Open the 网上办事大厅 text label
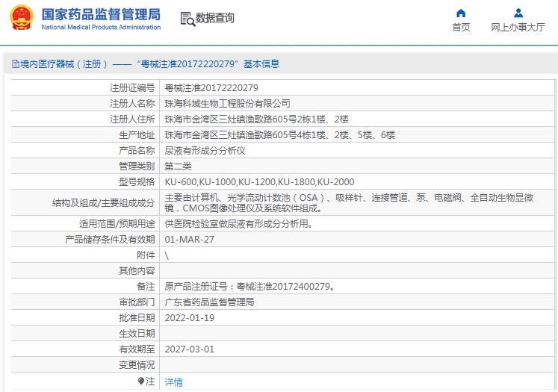 [518, 28]
